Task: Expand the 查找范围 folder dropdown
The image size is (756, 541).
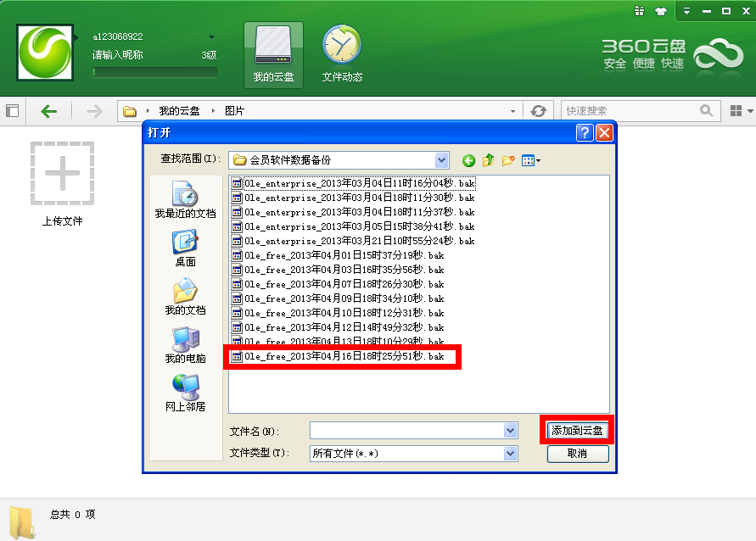Action: (441, 159)
